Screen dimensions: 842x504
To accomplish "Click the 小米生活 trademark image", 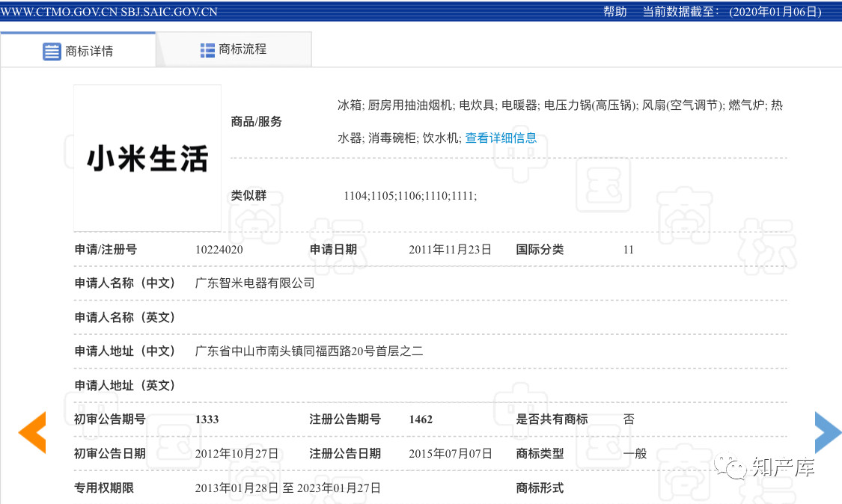I will 147,158.
